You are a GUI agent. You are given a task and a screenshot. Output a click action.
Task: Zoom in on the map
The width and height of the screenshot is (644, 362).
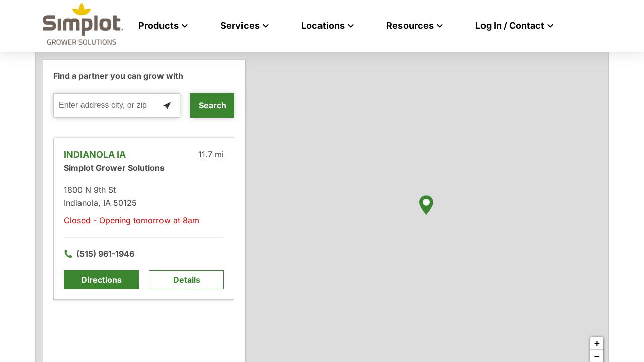[597, 343]
